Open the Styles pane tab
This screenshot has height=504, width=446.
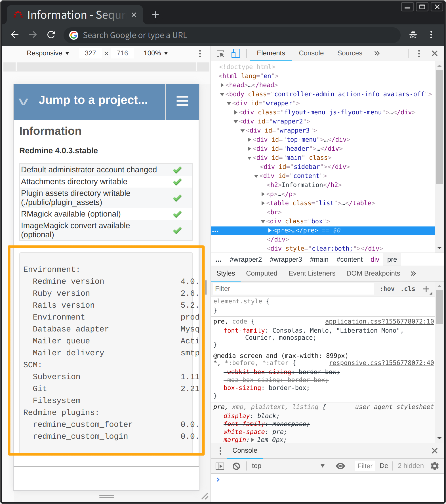pos(226,273)
